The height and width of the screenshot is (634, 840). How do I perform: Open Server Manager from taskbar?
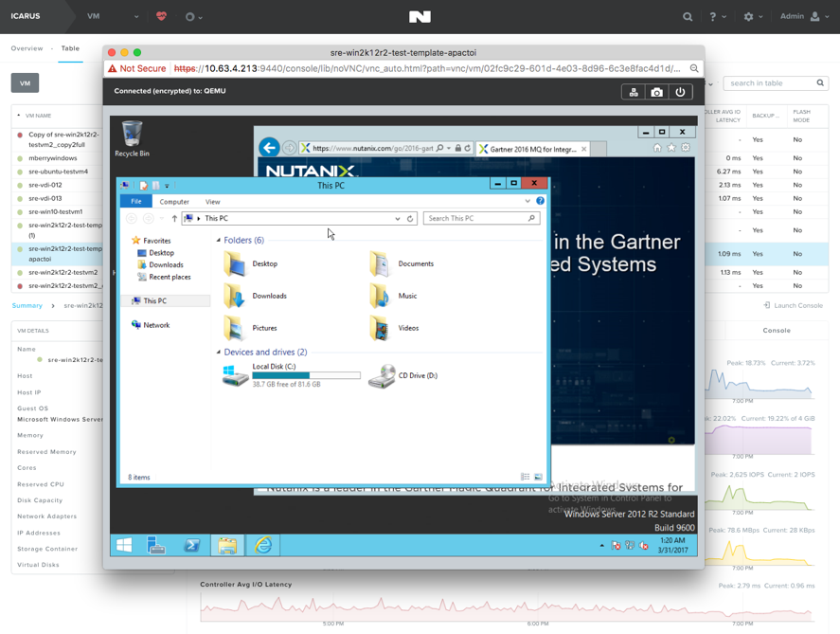pyautogui.click(x=156, y=546)
